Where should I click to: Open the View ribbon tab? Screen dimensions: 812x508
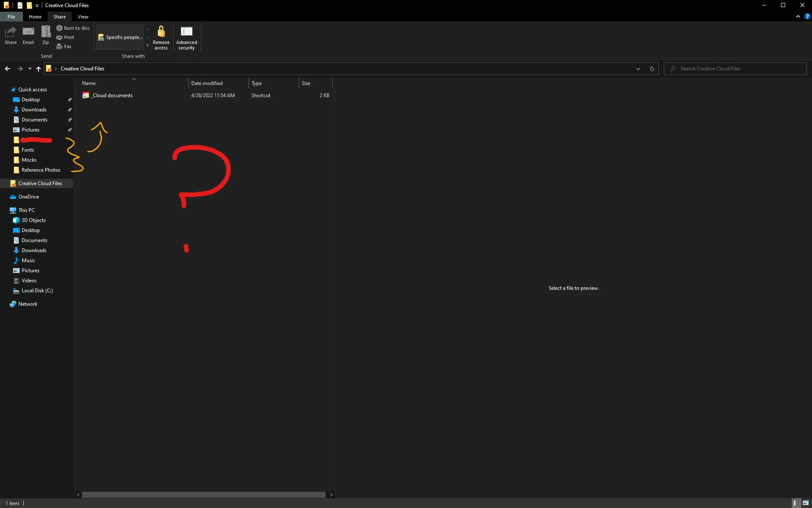[x=83, y=17]
